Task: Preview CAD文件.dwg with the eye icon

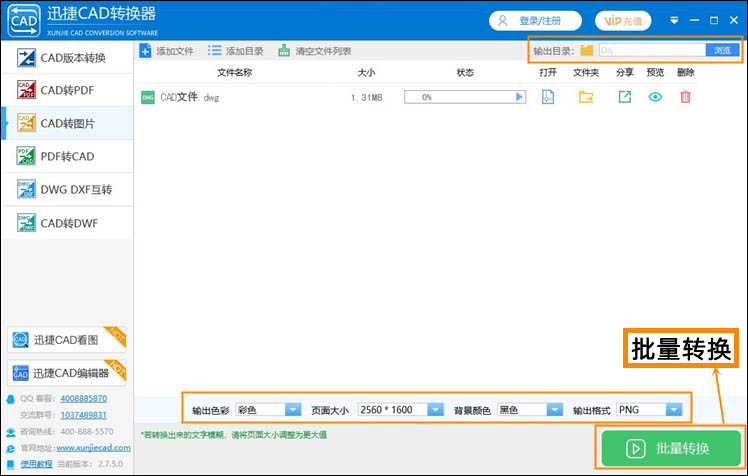Action: 655,97
